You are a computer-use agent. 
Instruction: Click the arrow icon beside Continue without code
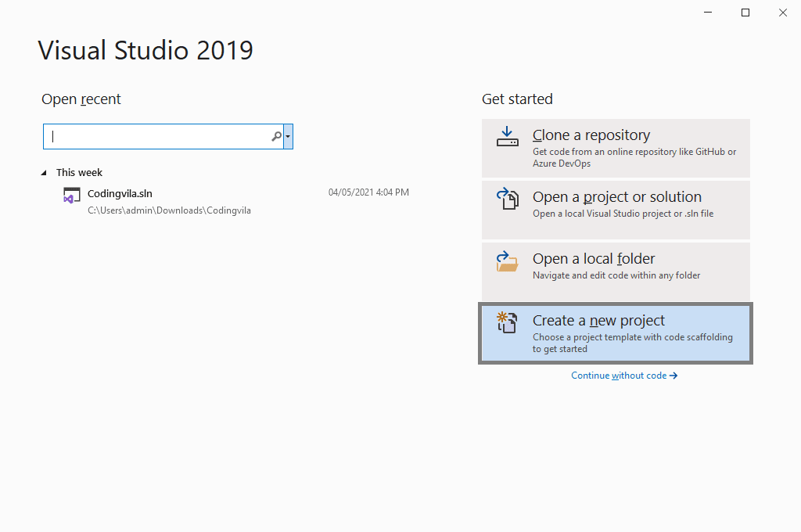click(673, 376)
